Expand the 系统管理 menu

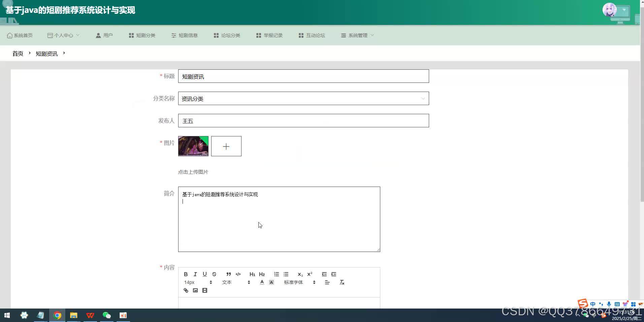point(357,35)
